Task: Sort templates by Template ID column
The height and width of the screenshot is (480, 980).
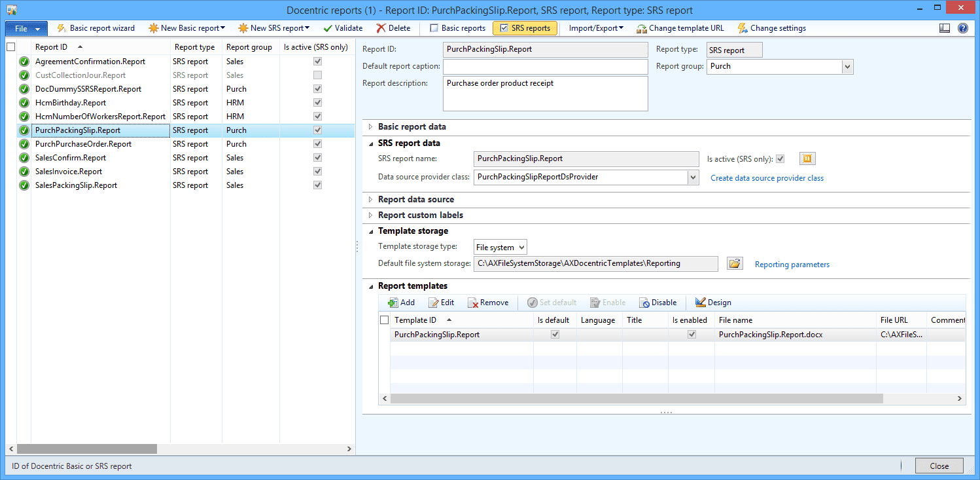Action: [462, 320]
